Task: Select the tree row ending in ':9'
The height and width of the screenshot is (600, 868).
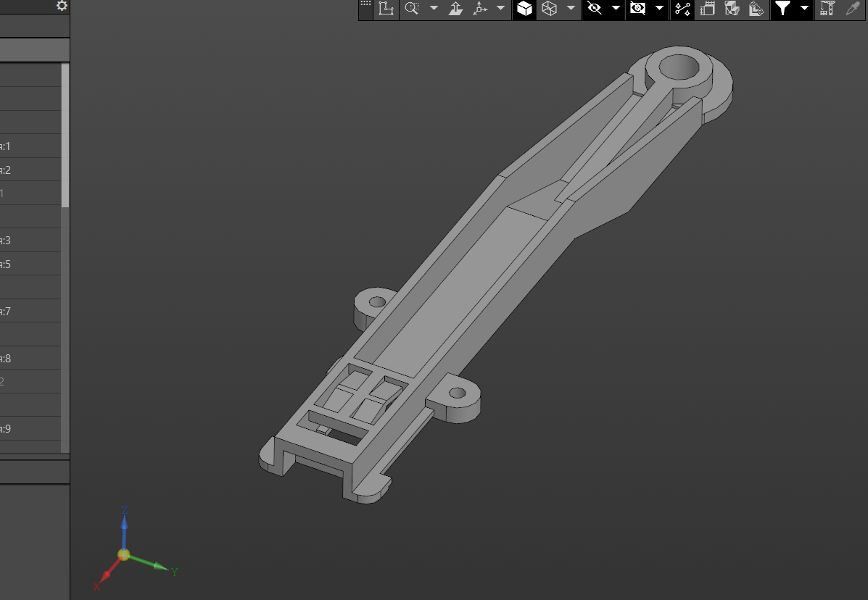Action: coord(30,428)
